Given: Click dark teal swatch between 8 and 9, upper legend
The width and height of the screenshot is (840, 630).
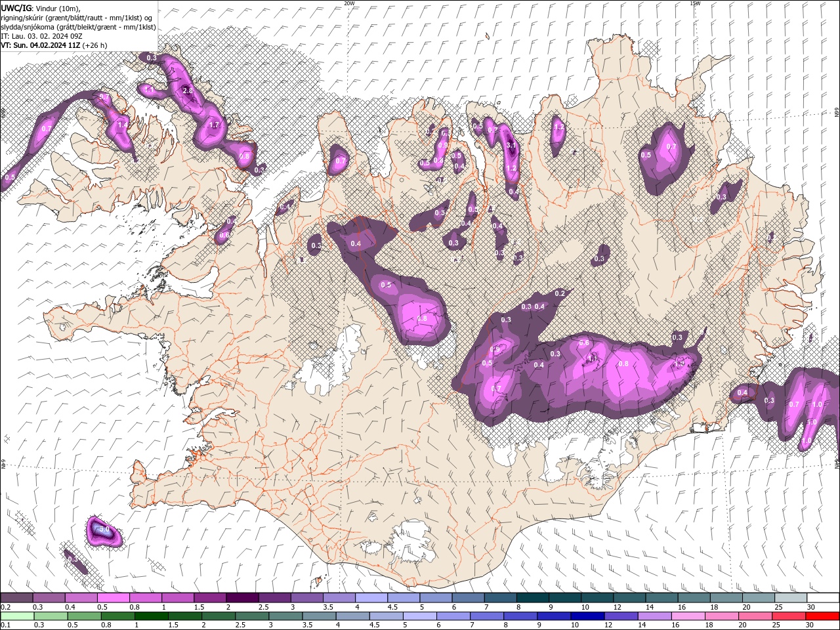Looking at the screenshot, I should point(532,598).
